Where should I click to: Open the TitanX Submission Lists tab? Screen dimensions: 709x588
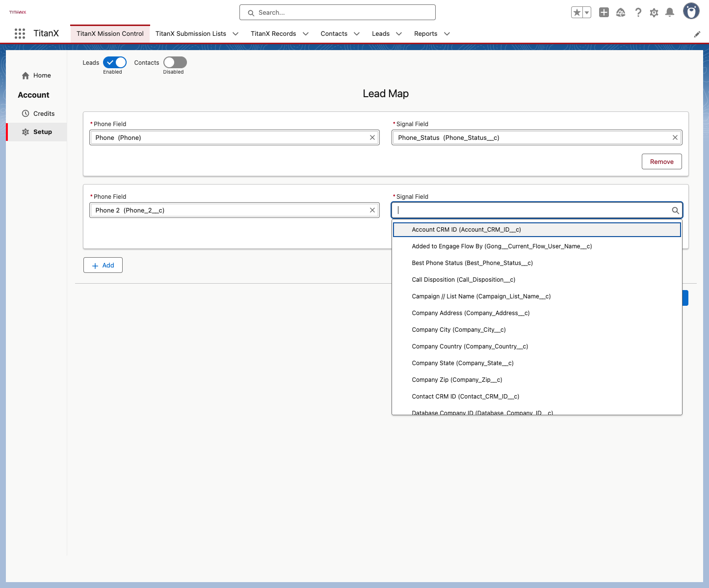[191, 34]
